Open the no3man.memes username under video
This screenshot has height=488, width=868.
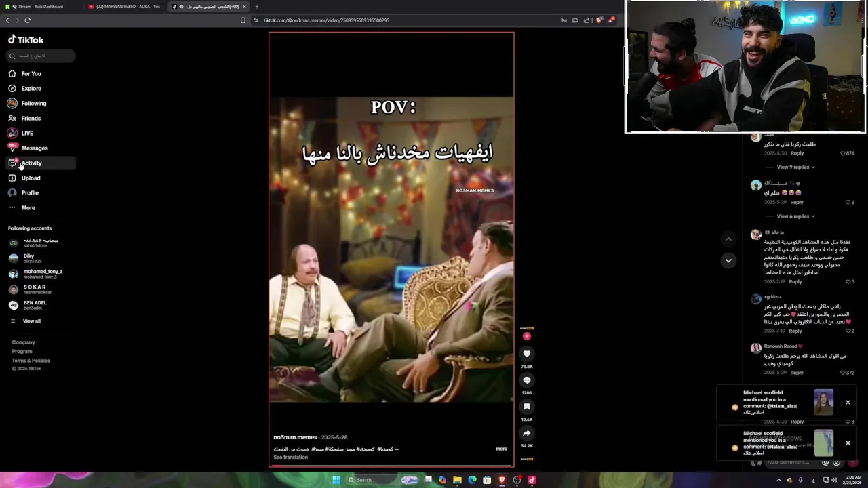(x=295, y=437)
